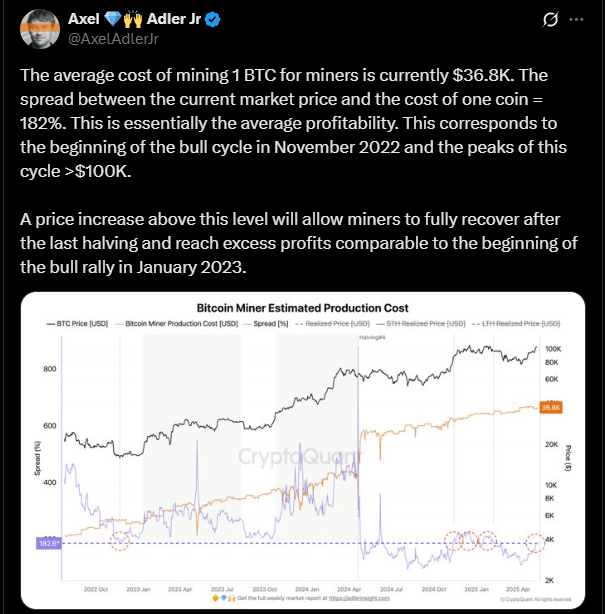Toggle Spread [%] legend series

click(x=266, y=324)
